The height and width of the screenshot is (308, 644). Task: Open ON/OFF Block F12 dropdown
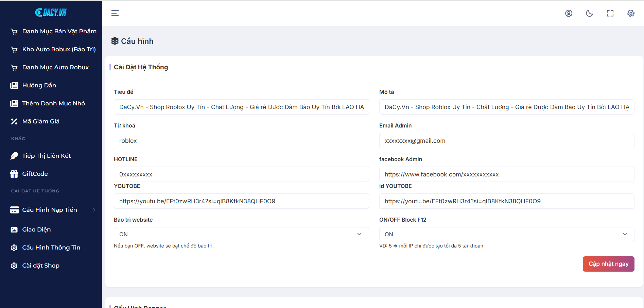[x=507, y=234]
